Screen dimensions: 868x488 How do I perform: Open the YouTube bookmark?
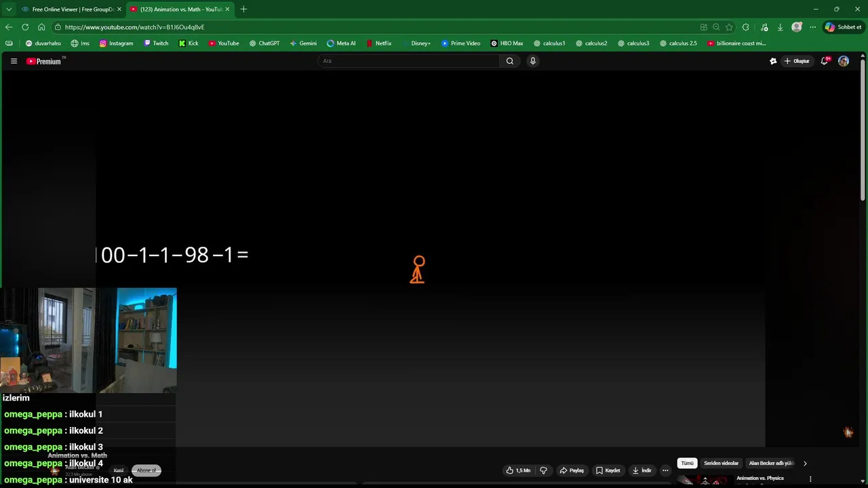(224, 43)
